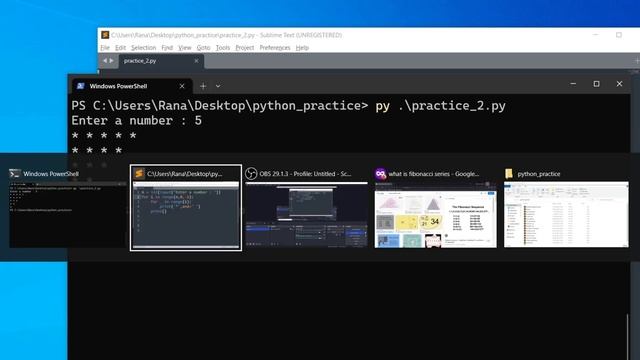This screenshot has height=360, width=640.
Task: Maximize the Windows Terminal window
Action: click(x=596, y=84)
